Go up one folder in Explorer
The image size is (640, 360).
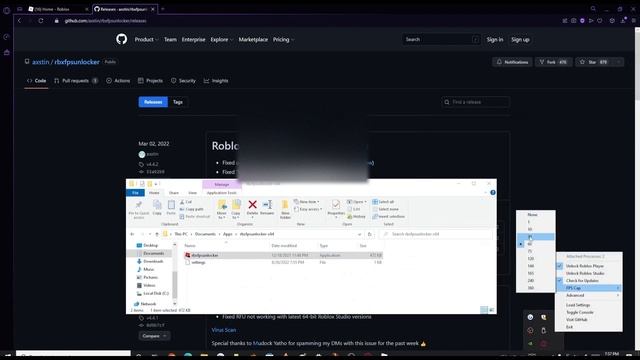coord(157,234)
